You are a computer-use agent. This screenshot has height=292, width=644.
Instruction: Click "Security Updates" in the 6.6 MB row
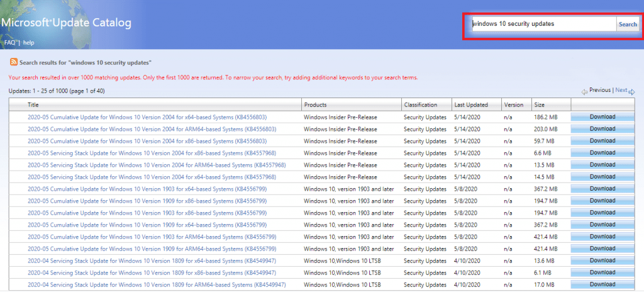point(425,153)
